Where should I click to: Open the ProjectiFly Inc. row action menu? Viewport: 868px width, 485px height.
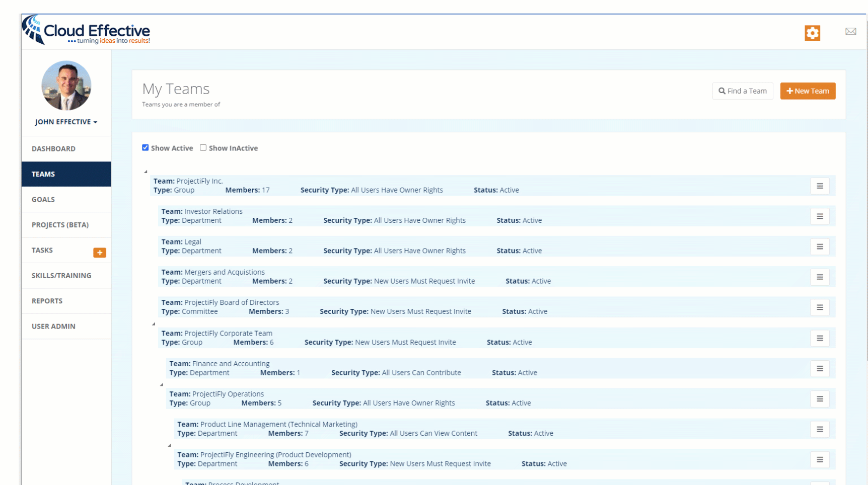coord(820,186)
